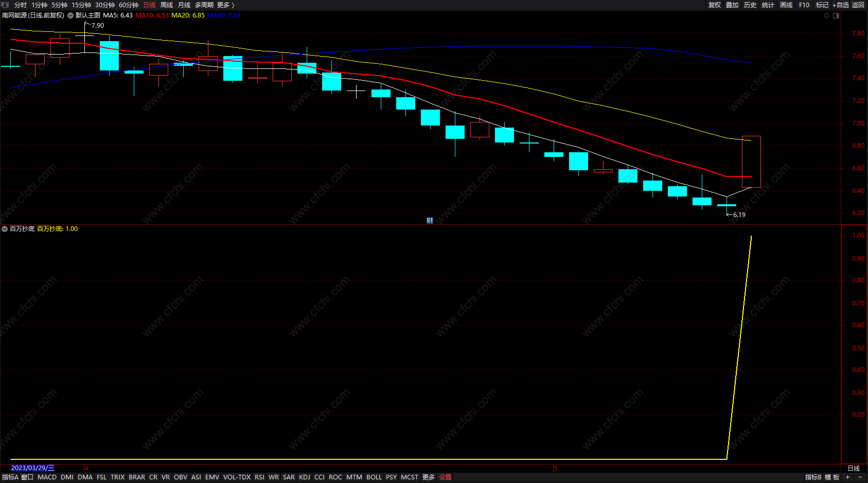Switch sub-chart to TRIX indicator
Screen dimensions: 868x483
click(118, 477)
